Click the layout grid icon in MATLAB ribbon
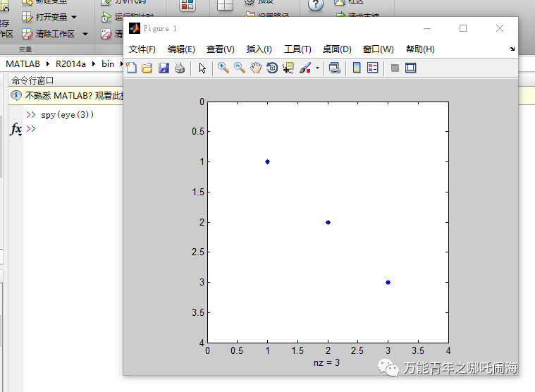Image resolution: width=535 pixels, height=392 pixels. (225, 5)
